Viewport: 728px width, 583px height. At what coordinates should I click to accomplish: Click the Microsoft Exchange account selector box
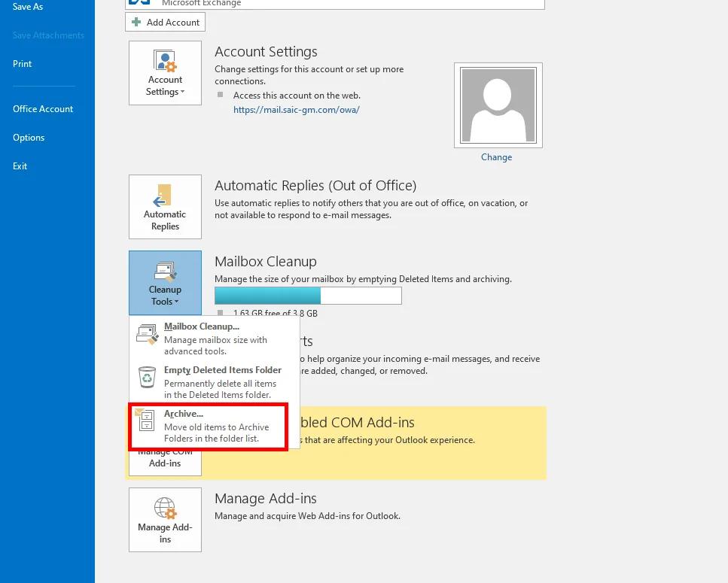[335, 5]
